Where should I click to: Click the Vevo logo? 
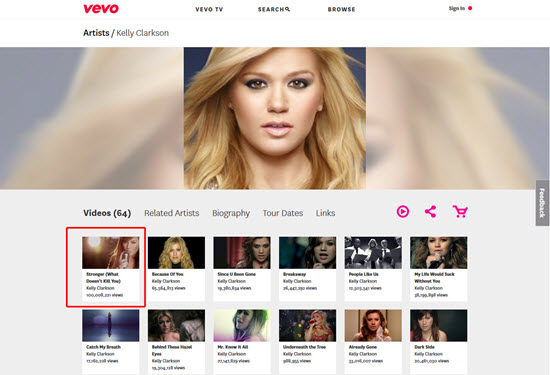click(x=101, y=8)
